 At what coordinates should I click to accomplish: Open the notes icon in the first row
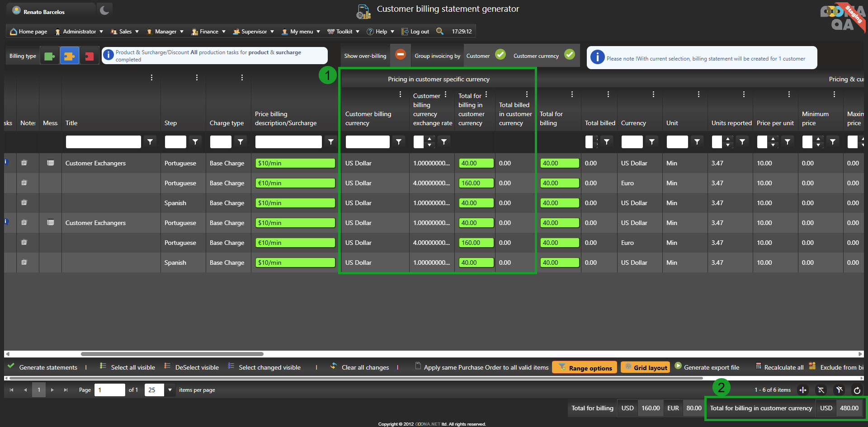24,163
